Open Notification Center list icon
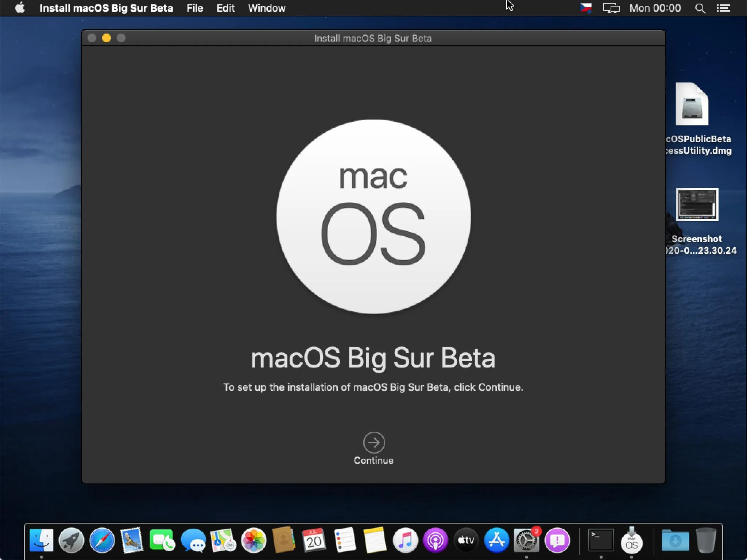The width and height of the screenshot is (747, 560). 723,8
